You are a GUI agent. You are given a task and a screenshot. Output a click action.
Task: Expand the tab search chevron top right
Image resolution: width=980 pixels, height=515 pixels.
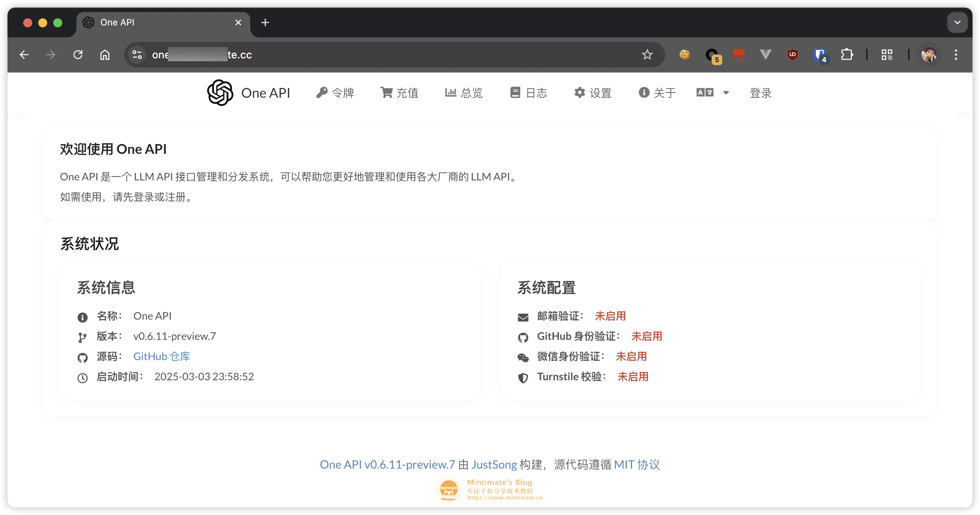tap(957, 22)
